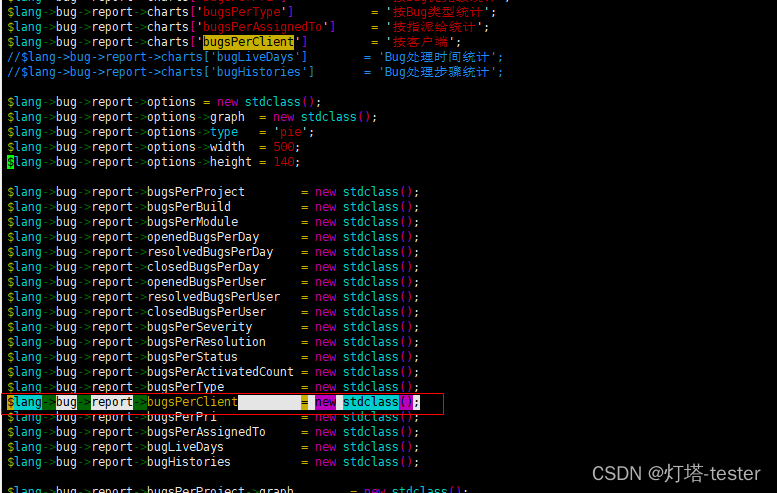Click the word 'resolvedBugsPerUser'

coord(214,297)
